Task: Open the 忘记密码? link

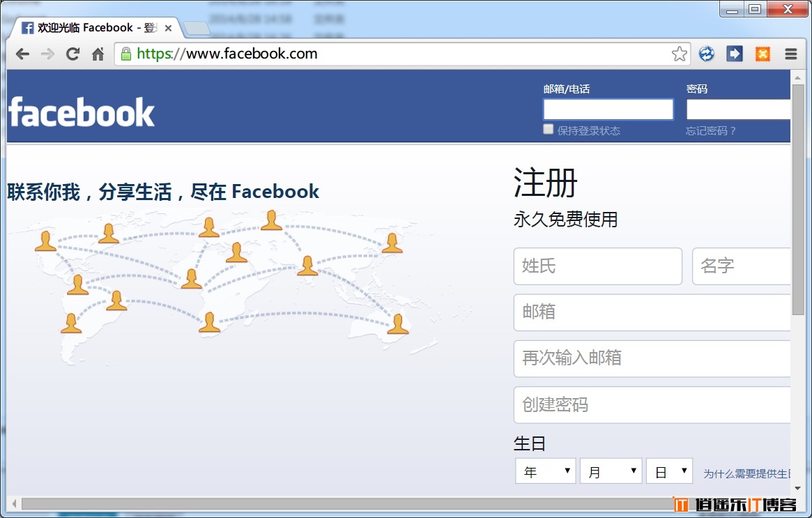Action: point(710,130)
